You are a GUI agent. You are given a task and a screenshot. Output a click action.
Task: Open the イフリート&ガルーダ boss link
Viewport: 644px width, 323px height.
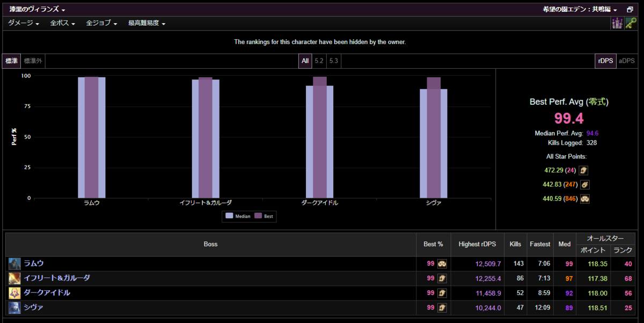point(57,278)
